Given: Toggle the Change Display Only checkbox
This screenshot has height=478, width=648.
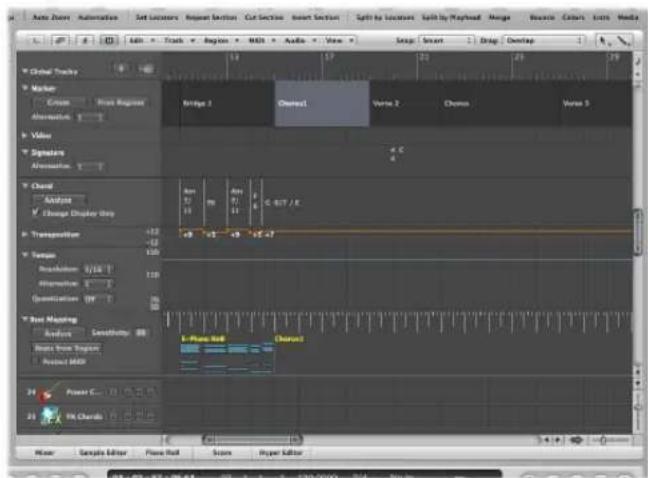Looking at the screenshot, I should point(36,213).
